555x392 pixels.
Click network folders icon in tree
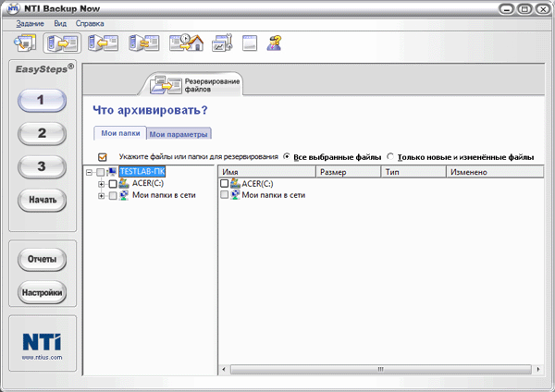tap(124, 195)
